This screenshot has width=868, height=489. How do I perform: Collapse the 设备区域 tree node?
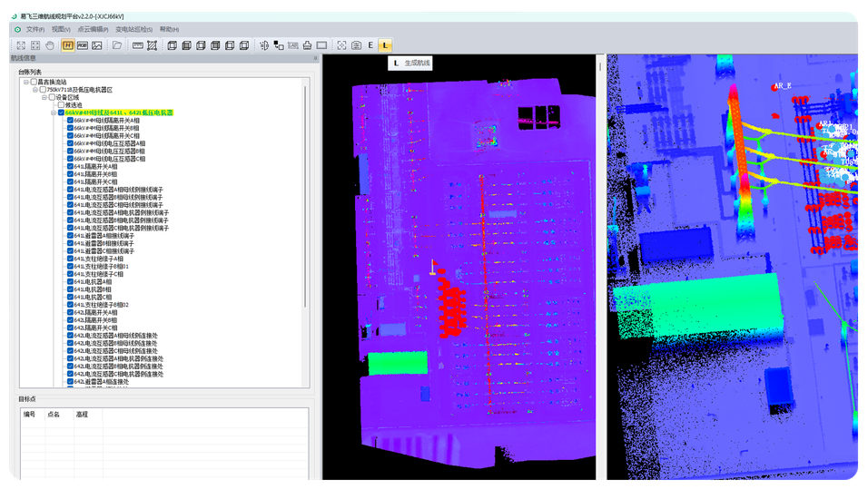pyautogui.click(x=43, y=97)
